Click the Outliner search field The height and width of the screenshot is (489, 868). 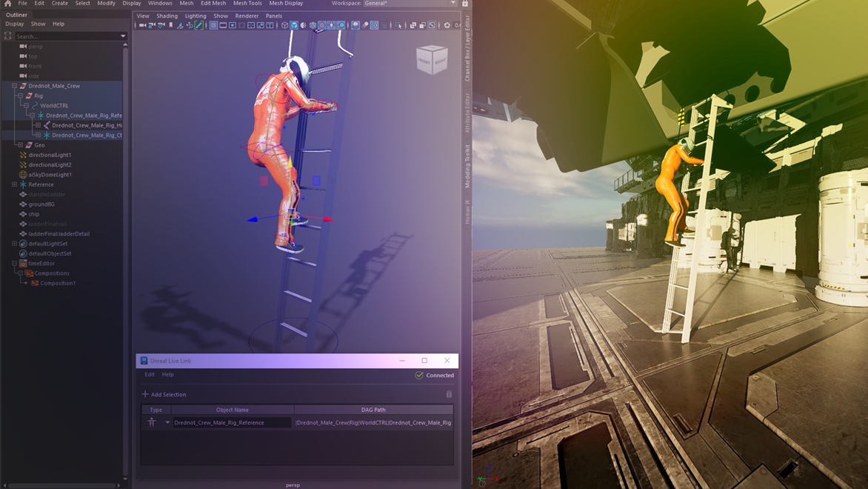[67, 36]
